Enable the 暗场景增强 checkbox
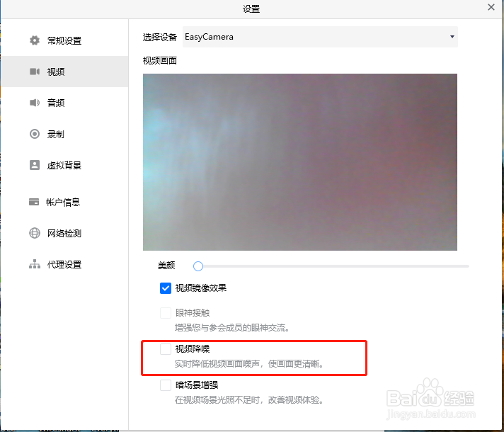 point(166,385)
